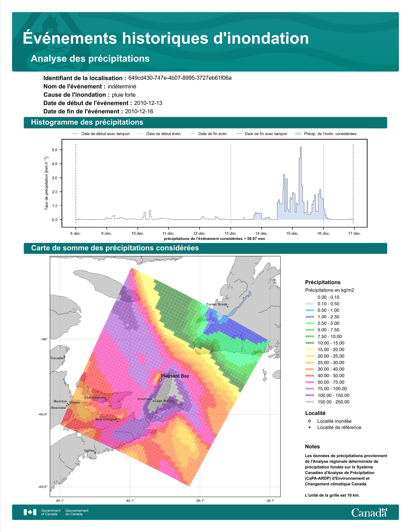Click the end date 2010-12-16

tap(139, 111)
